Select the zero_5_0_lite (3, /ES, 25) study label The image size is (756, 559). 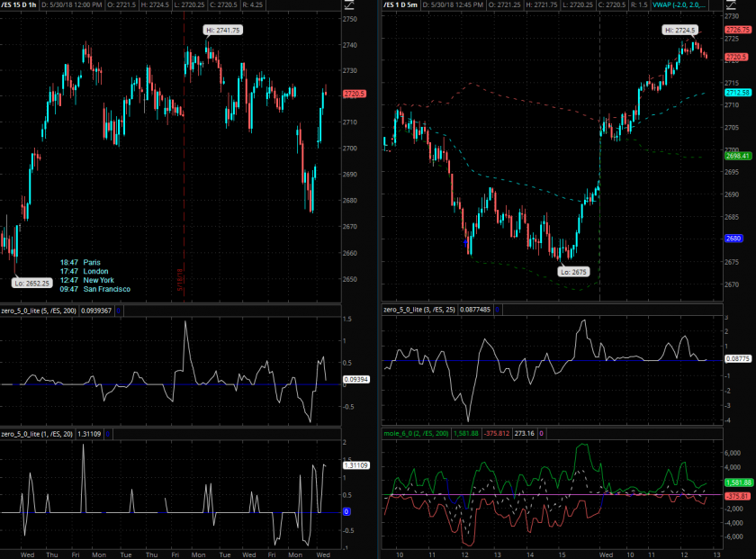click(x=419, y=310)
